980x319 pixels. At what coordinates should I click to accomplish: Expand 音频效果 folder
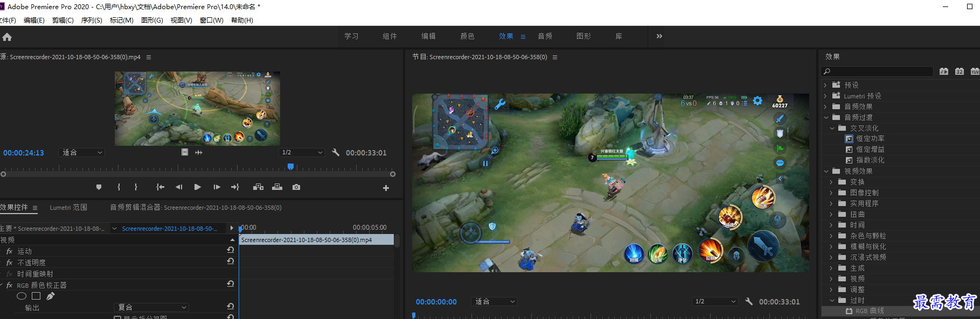tap(825, 107)
